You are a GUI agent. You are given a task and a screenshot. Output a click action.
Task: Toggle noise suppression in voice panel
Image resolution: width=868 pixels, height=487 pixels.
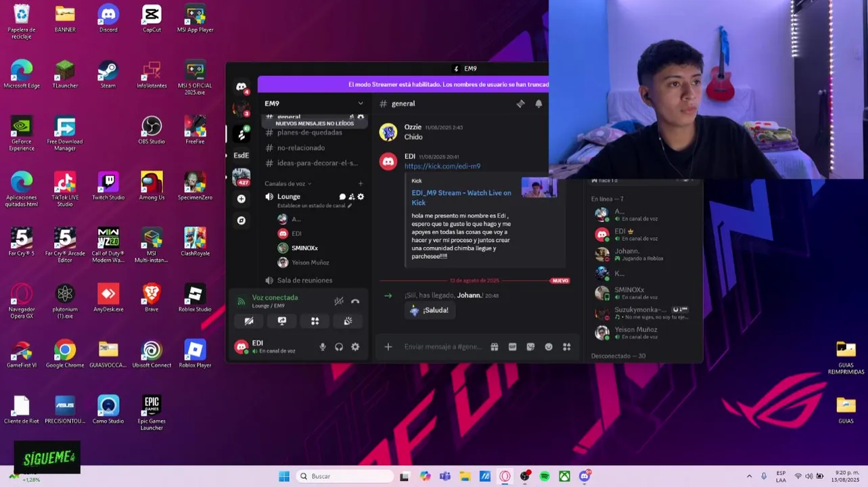[339, 301]
